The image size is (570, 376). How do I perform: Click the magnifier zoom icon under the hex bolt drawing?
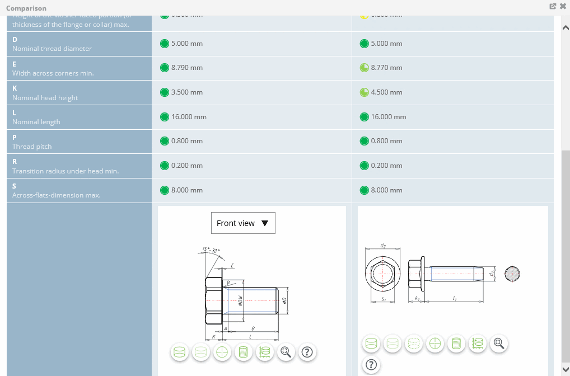tap(286, 352)
